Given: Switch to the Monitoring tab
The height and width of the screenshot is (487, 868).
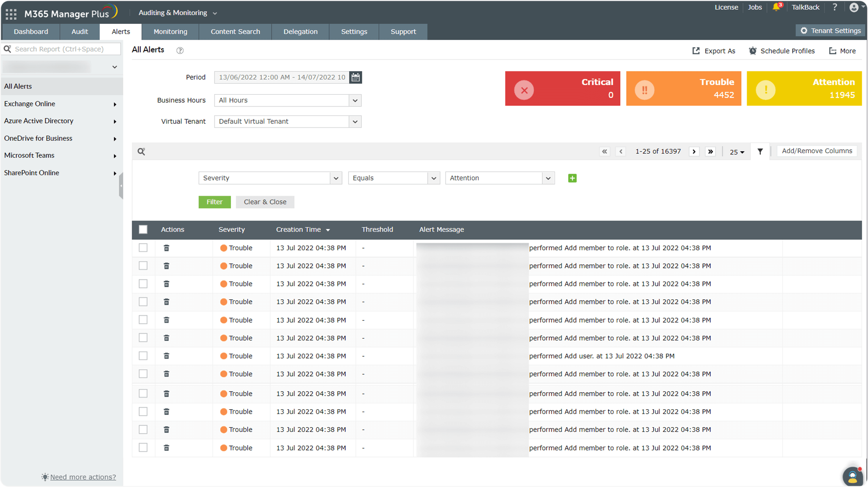Looking at the screenshot, I should (170, 31).
